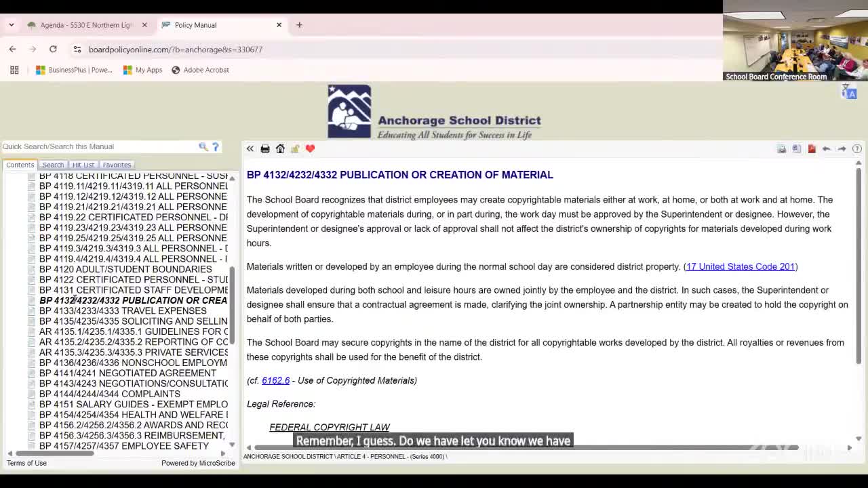The image size is (868, 488).
Task: Click the School Board Conference Room video thumbnail
Action: pyautogui.click(x=795, y=41)
